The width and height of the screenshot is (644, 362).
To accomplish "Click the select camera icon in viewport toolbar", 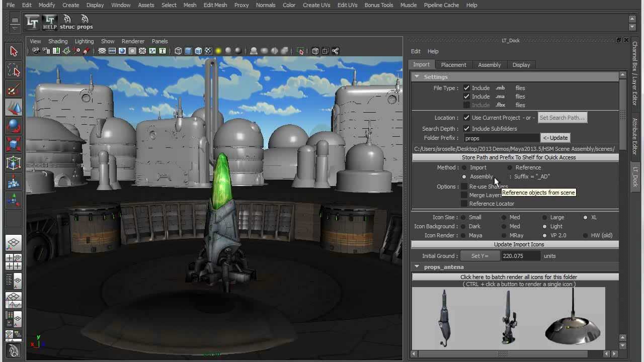I will [x=36, y=51].
